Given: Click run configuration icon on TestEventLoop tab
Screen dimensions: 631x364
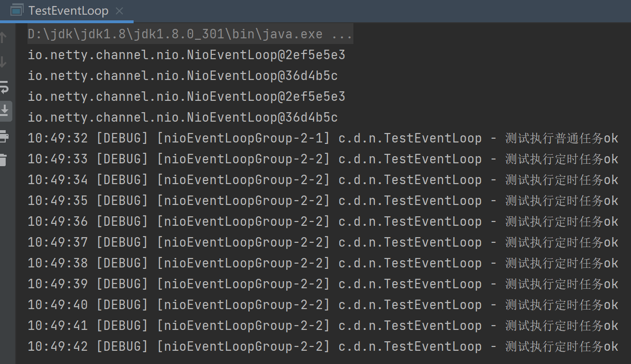Looking at the screenshot, I should [17, 10].
